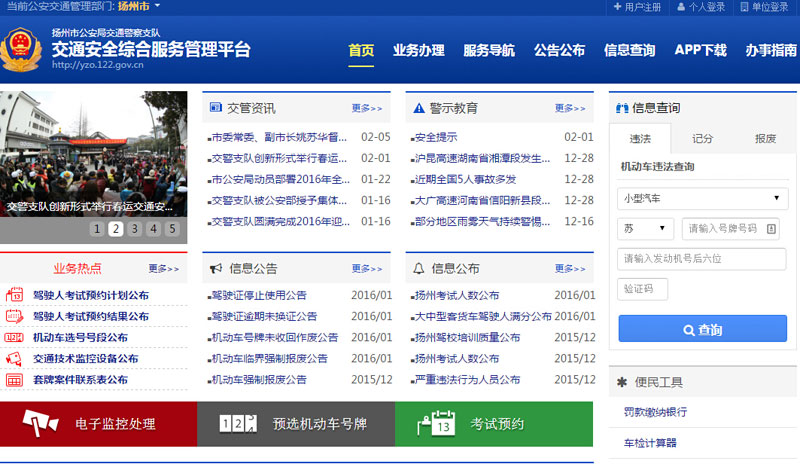The height and width of the screenshot is (464, 800).
Task: Open 更多>> link in 交管资讯
Action: 367,108
